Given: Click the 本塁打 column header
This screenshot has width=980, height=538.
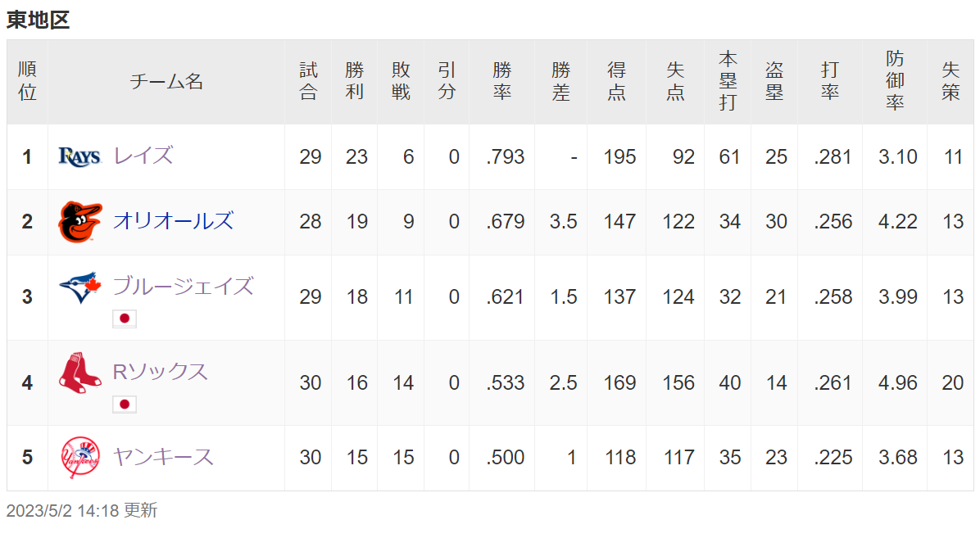Looking at the screenshot, I should (728, 81).
